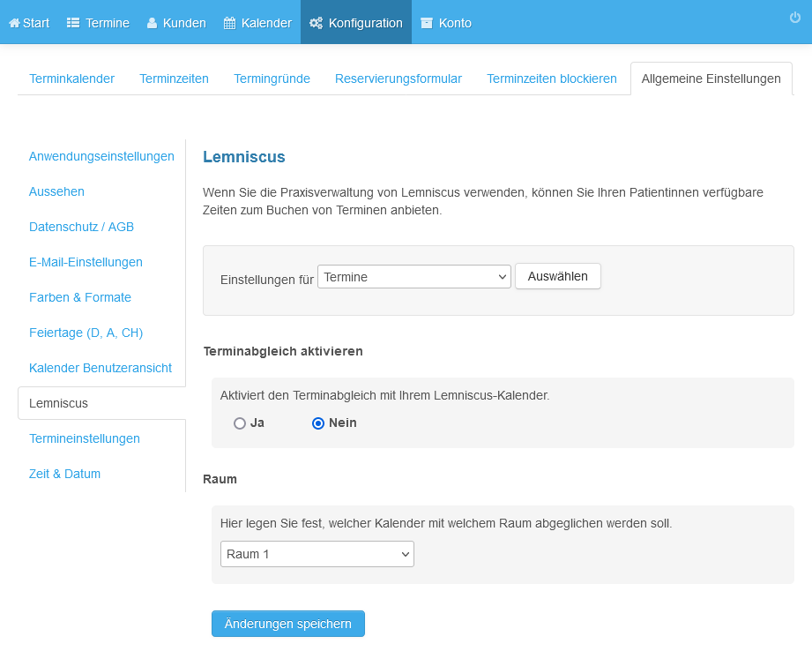Open the Raum 1 dropdown
The image size is (812, 651).
click(x=317, y=554)
